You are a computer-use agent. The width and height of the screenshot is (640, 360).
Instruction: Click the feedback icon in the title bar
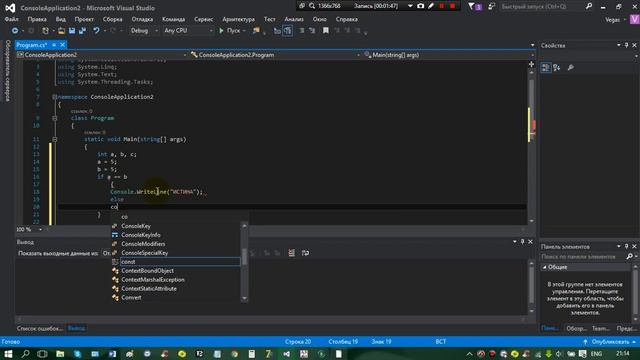pos(491,6)
